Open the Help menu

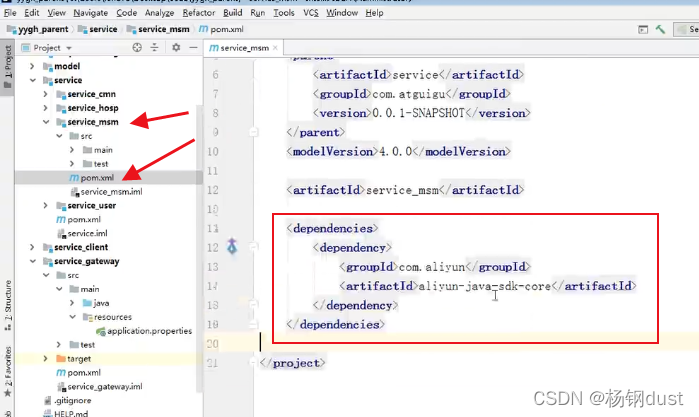tap(374, 13)
